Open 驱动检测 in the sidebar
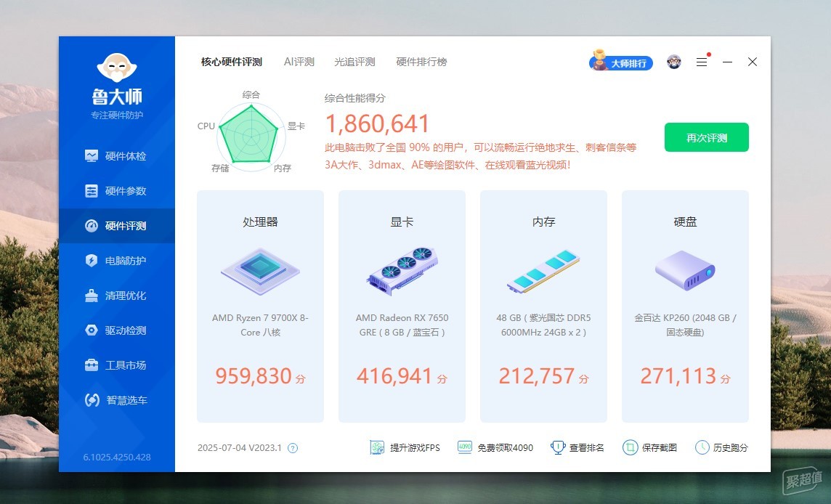 click(x=117, y=330)
